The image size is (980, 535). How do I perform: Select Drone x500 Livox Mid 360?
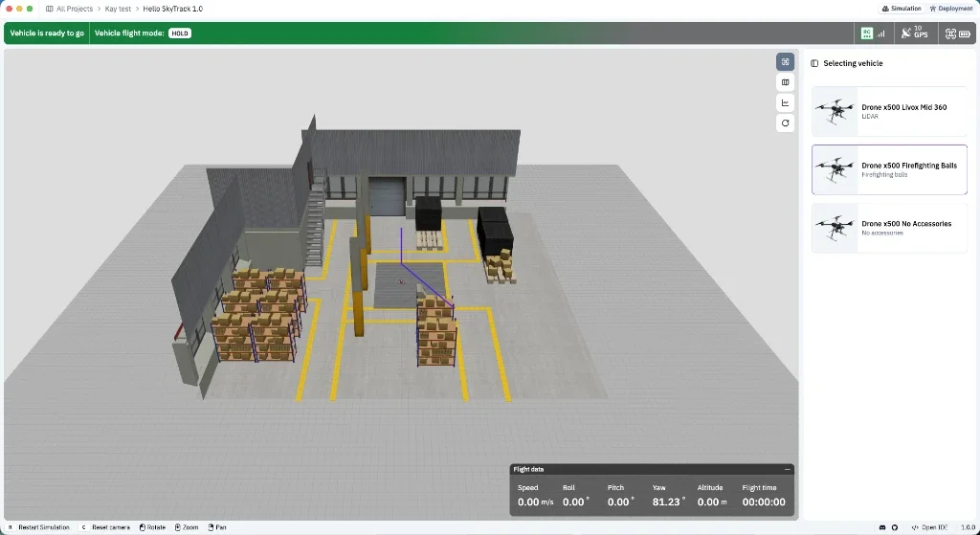pyautogui.click(x=889, y=111)
